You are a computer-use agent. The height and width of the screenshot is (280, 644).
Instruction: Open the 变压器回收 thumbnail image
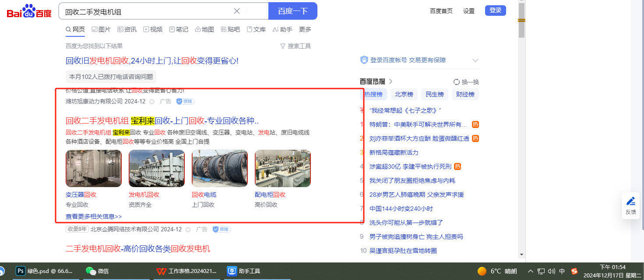pyautogui.click(x=94, y=169)
